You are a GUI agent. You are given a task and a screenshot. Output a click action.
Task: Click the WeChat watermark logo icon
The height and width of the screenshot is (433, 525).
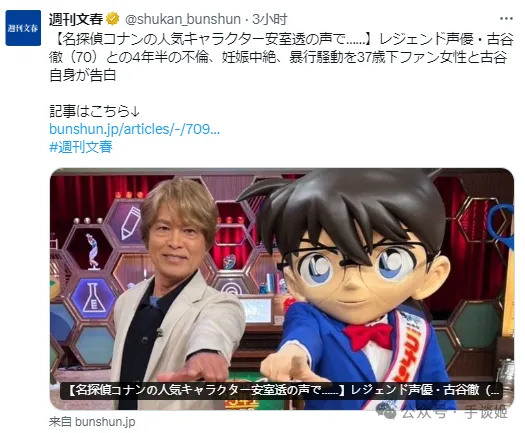[386, 411]
